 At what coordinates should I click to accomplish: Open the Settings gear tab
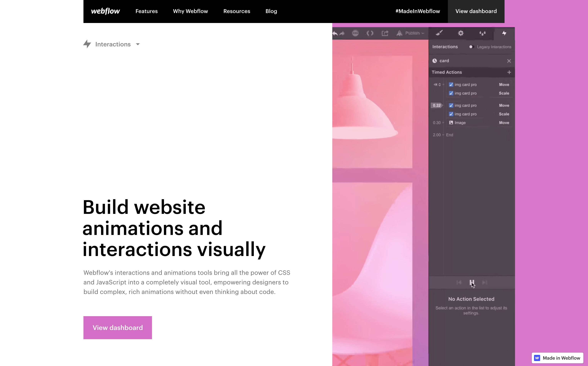click(461, 33)
